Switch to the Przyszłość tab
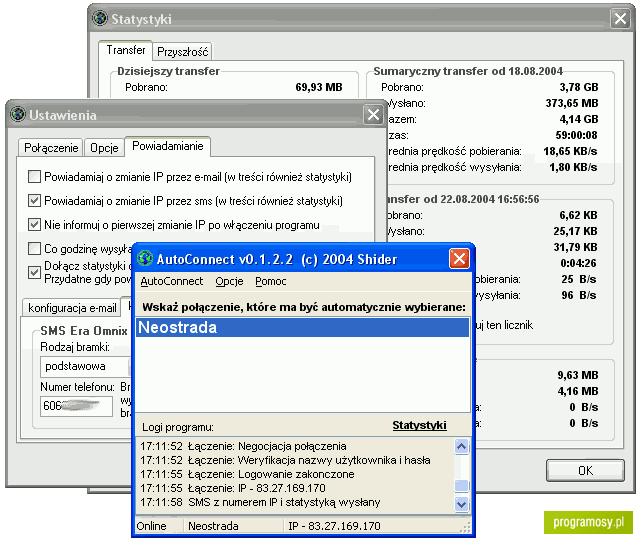 (x=182, y=51)
